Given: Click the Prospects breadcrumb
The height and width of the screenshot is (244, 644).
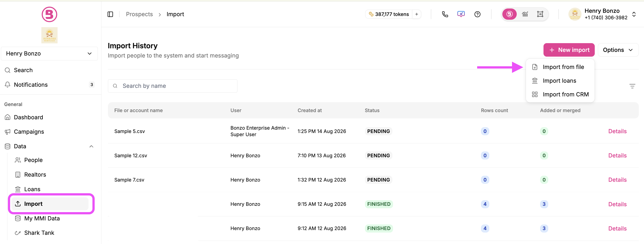Looking at the screenshot, I should tap(139, 14).
